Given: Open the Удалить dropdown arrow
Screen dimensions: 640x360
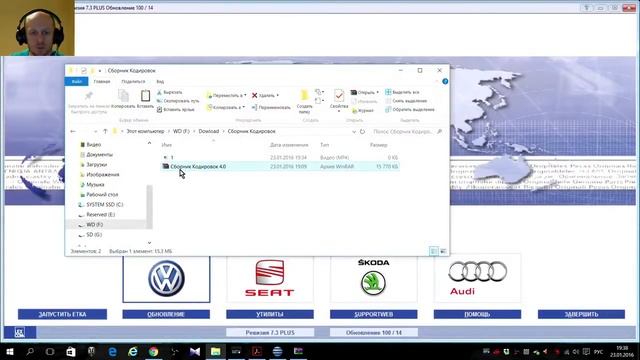Looking at the screenshot, I should (x=278, y=96).
